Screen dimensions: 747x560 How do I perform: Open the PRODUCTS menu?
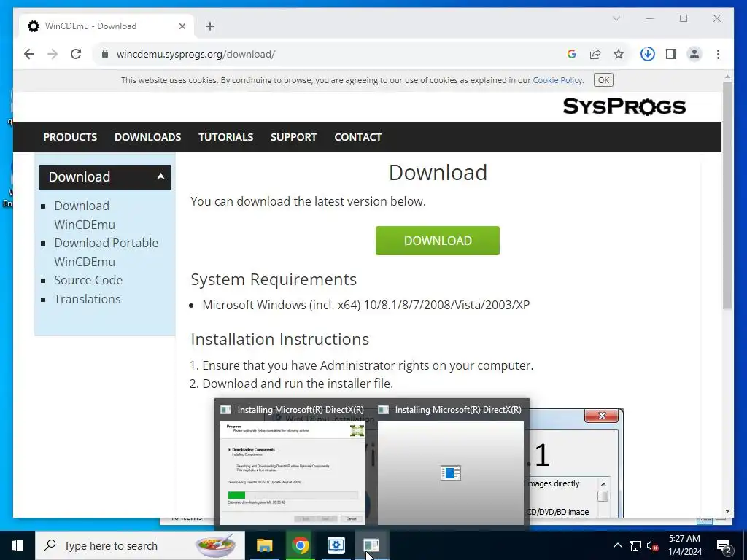[x=70, y=137]
